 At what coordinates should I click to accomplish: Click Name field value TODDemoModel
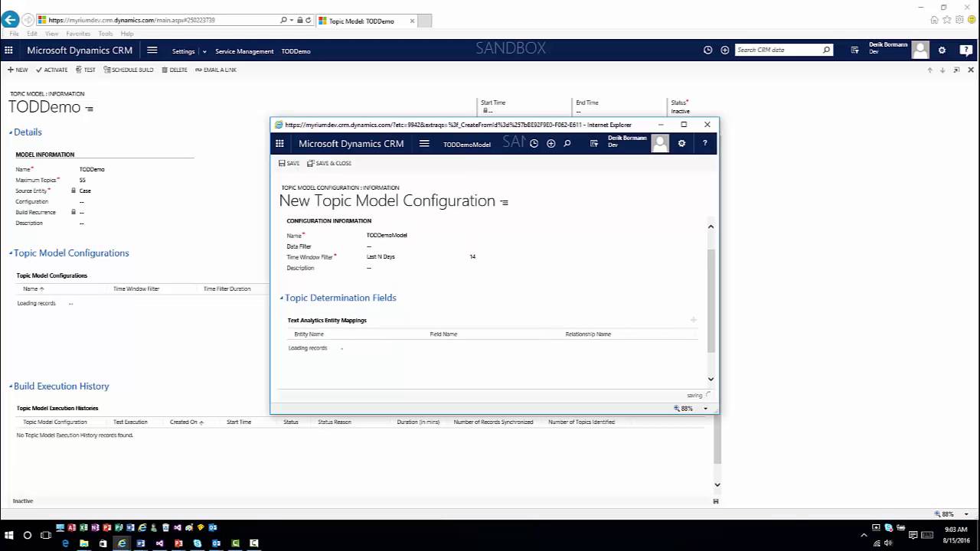[387, 235]
